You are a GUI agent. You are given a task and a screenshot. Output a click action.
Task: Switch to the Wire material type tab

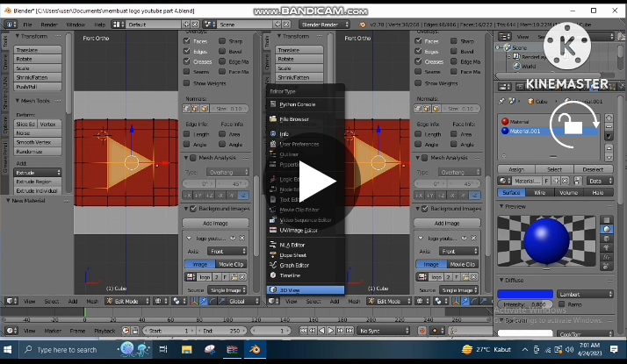click(x=540, y=193)
